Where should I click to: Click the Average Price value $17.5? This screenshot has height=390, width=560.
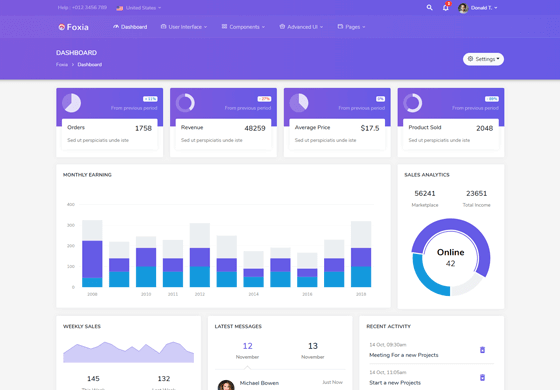point(370,128)
